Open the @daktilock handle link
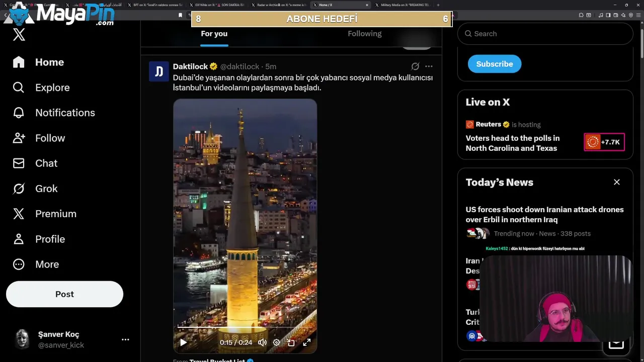This screenshot has width=644, height=362. pyautogui.click(x=240, y=66)
